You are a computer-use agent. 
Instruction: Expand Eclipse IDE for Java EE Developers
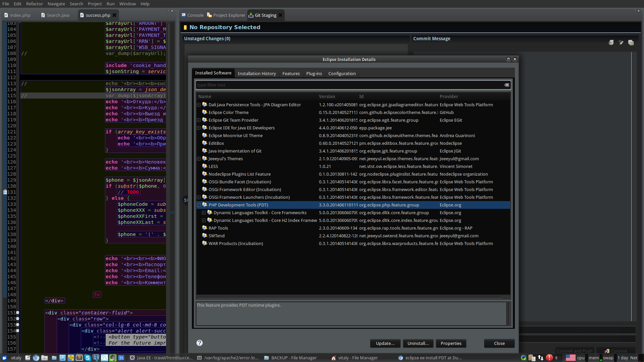click(x=199, y=128)
